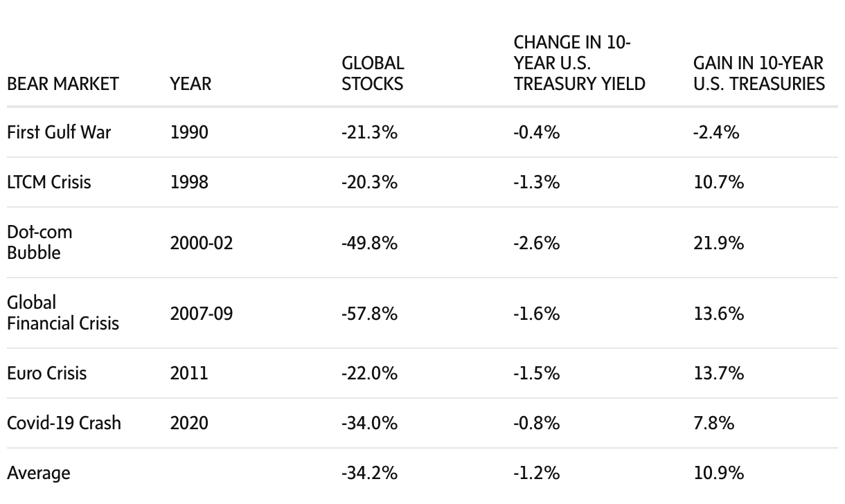Click the BEAR MARKET column header
Viewport: 845px width, 504px height.
(62, 84)
